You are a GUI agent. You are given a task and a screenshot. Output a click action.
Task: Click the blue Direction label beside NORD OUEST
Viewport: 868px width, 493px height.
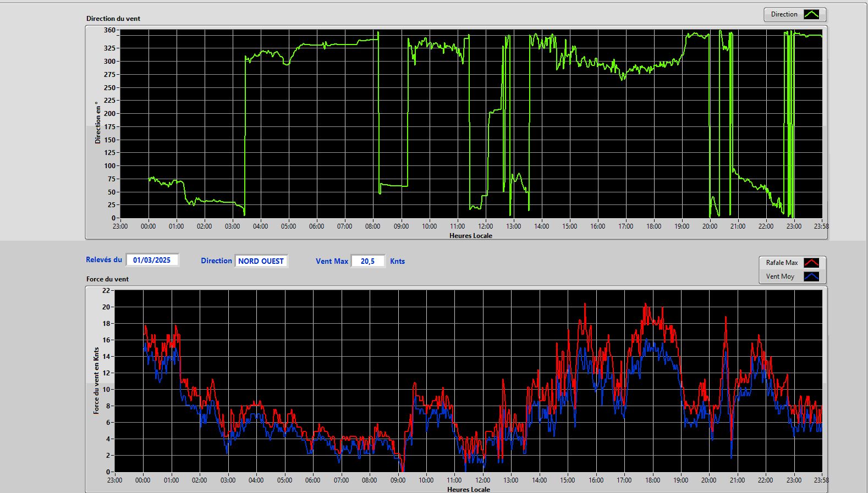[x=216, y=261]
